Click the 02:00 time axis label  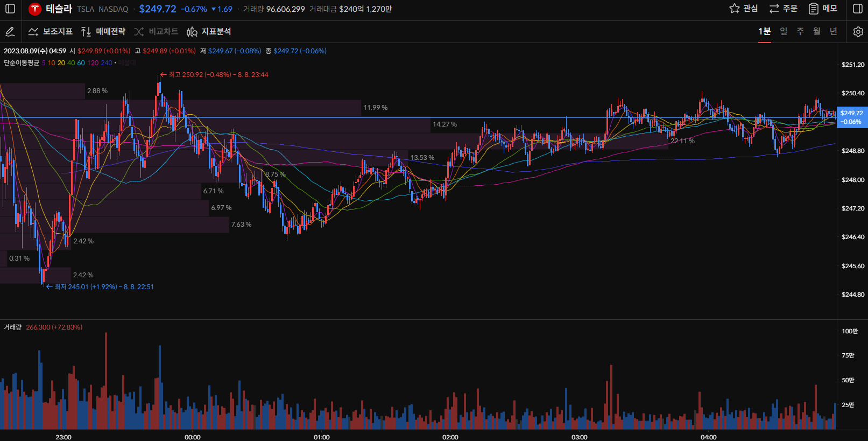tap(450, 437)
